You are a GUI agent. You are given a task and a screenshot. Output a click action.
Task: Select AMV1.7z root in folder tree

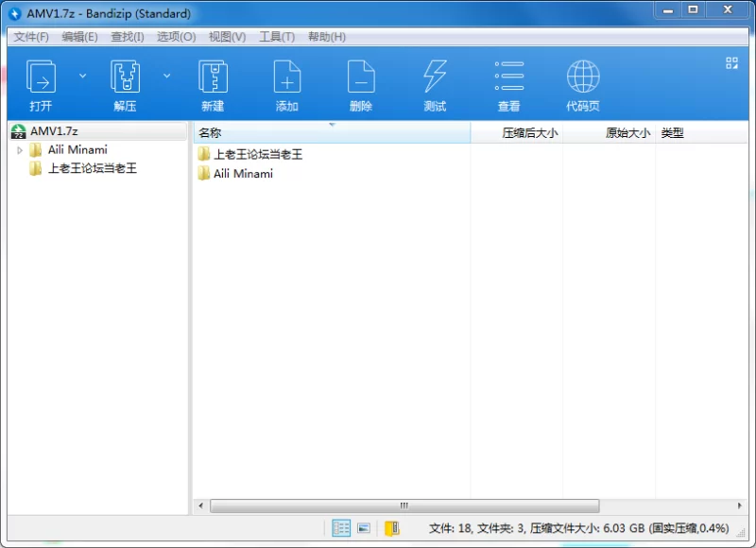point(98,131)
